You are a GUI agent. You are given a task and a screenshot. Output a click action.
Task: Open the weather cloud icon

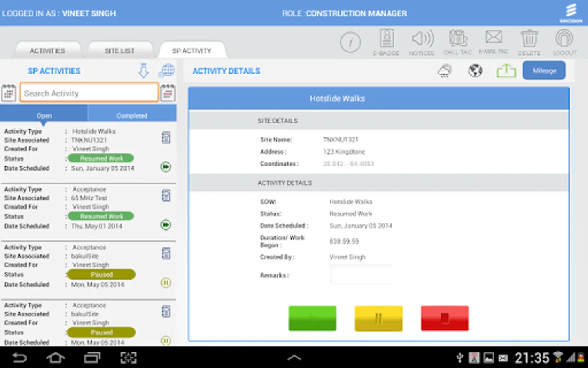(x=445, y=71)
